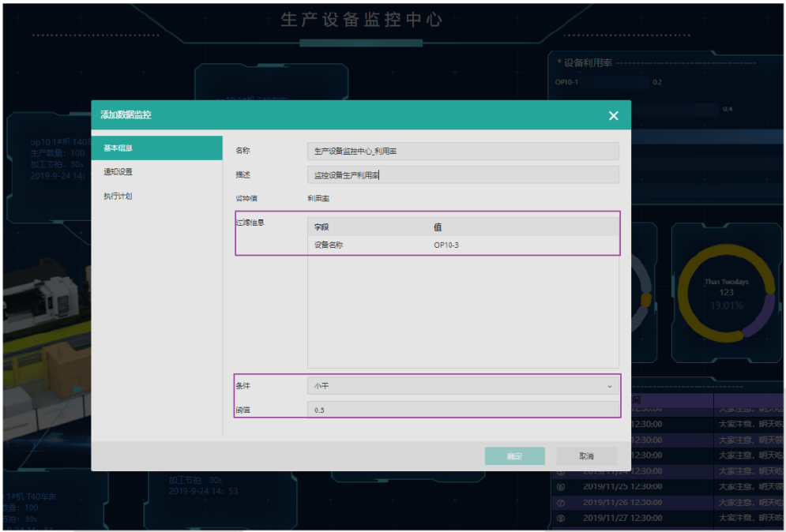Close the 添加数据监控 dialog
Screen dimensions: 786x532
click(x=613, y=116)
